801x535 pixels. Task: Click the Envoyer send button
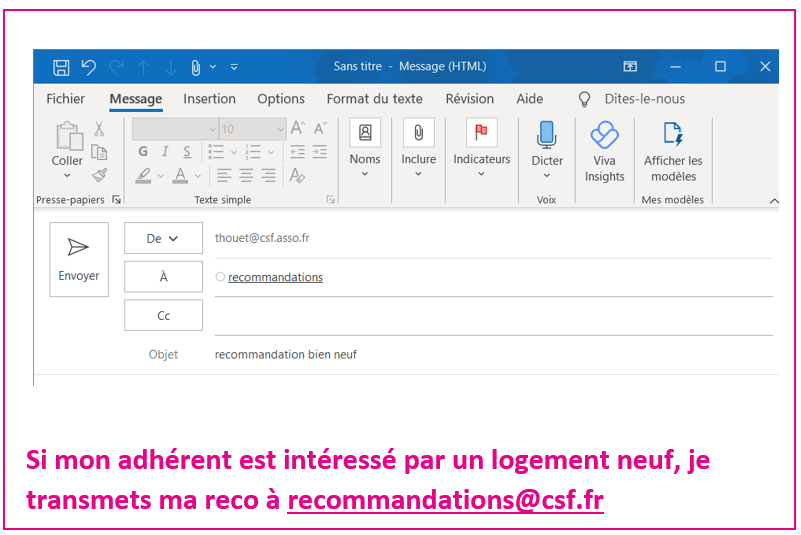click(x=78, y=259)
